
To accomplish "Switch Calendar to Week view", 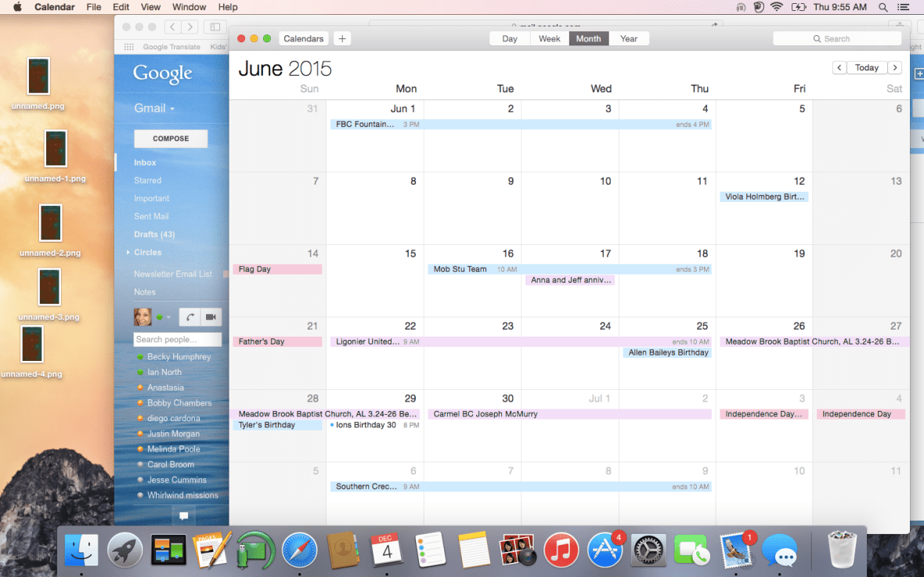I will coord(549,38).
